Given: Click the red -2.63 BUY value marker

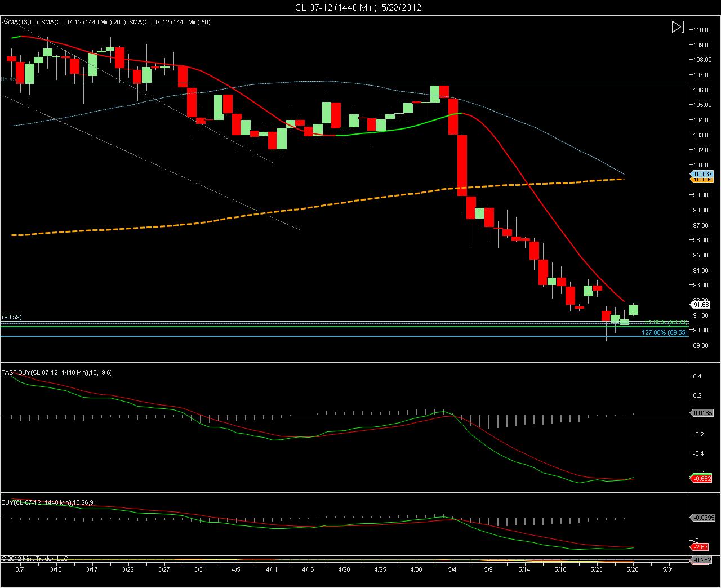Looking at the screenshot, I should coord(700,547).
